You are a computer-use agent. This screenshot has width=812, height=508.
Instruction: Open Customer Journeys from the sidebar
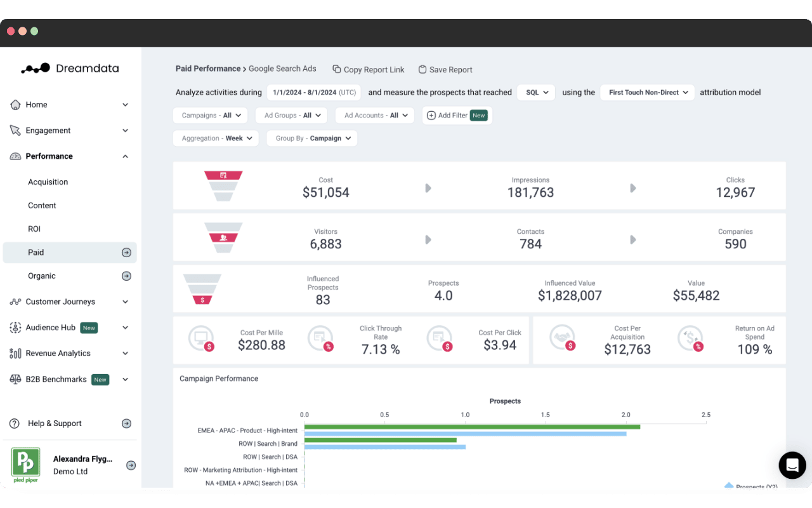coord(16,301)
